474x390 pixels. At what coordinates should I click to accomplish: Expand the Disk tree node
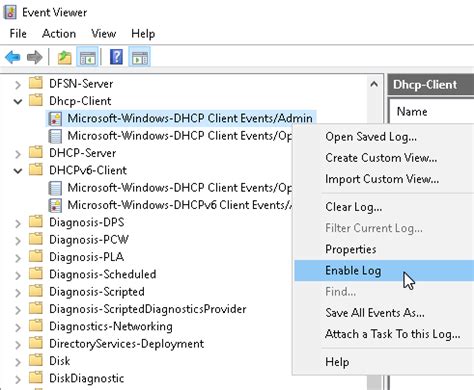[18, 362]
